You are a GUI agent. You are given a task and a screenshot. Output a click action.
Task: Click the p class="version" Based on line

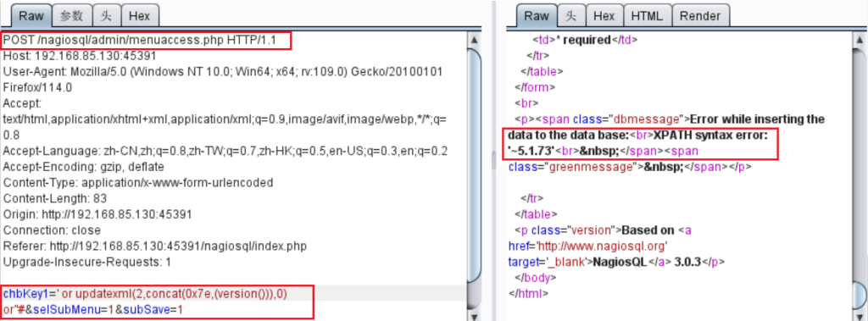pyautogui.click(x=603, y=230)
